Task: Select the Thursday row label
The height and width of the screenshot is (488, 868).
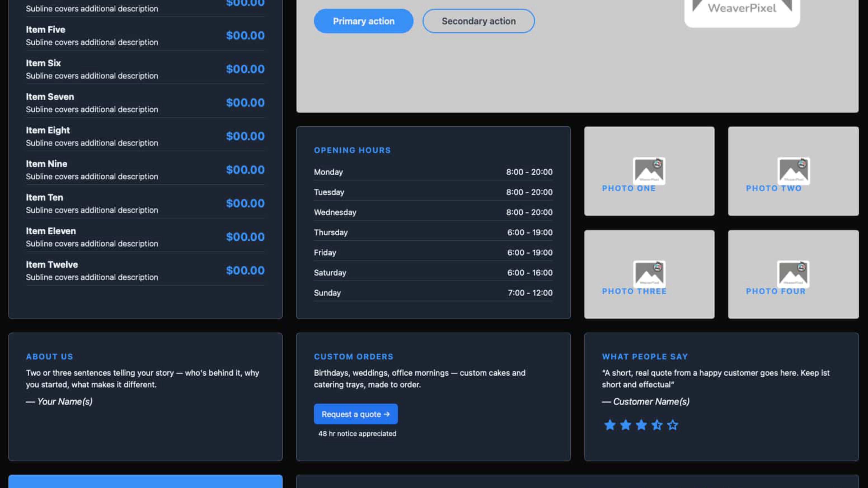Action: [330, 233]
